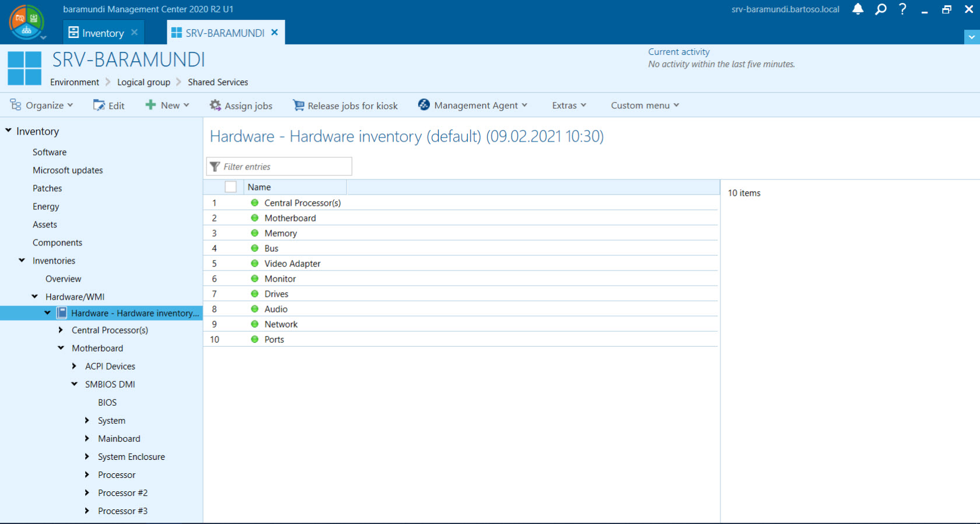The height and width of the screenshot is (524, 980).
Task: Select the Monitor row
Action: click(x=461, y=279)
